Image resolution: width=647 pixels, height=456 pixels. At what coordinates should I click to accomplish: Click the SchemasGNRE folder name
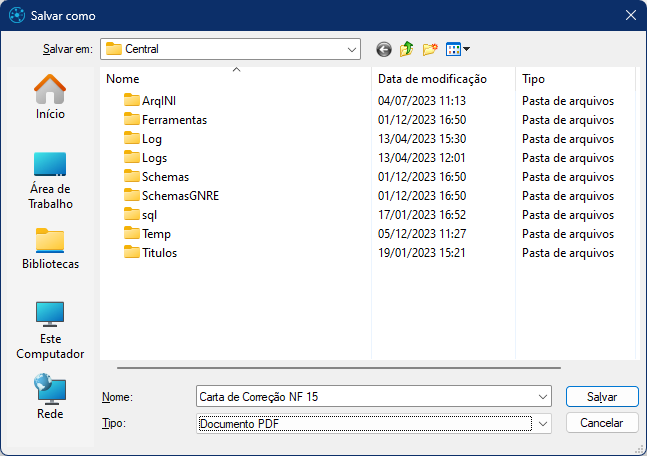click(180, 196)
